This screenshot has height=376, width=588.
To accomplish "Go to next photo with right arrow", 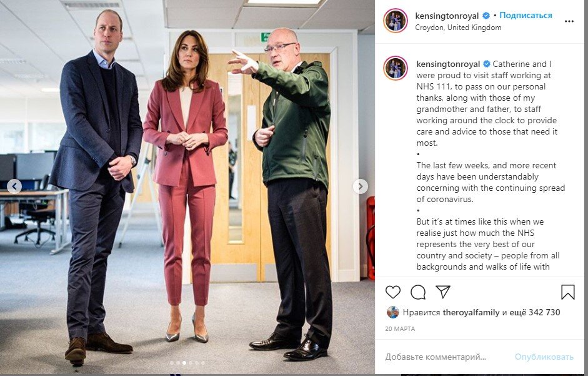I will 361,186.
